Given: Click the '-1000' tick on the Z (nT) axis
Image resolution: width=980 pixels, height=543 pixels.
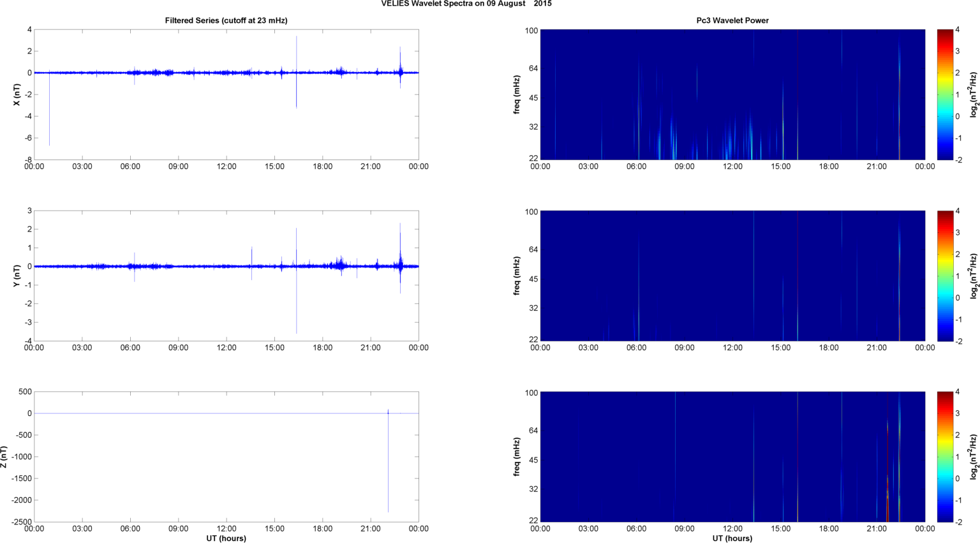Looking at the screenshot, I should pyautogui.click(x=22, y=457).
